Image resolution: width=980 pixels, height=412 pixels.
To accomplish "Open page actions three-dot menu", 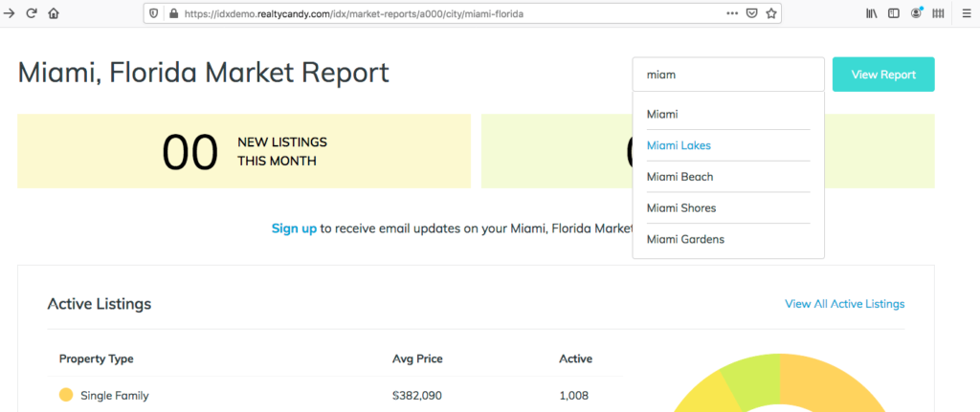I will tap(732, 13).
